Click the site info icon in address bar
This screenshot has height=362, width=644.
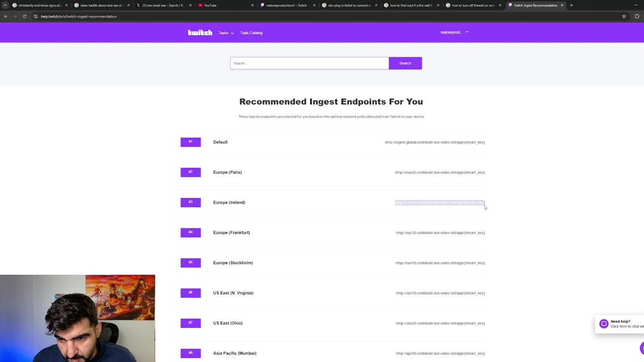[35, 16]
